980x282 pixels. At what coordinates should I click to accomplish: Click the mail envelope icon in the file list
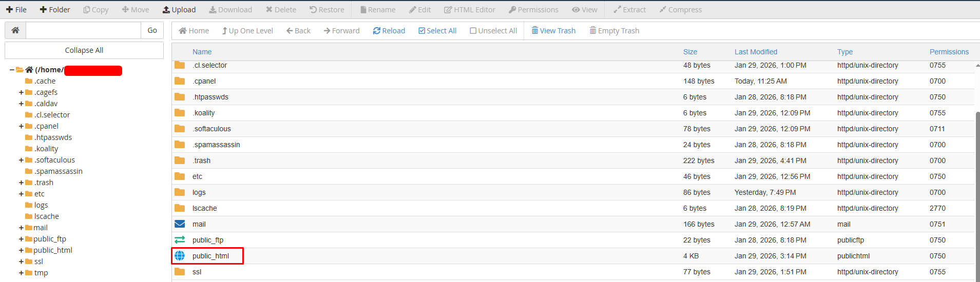pos(180,224)
